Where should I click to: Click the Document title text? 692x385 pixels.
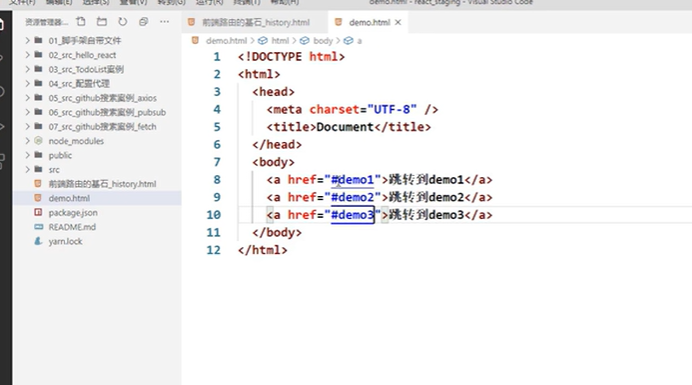345,127
